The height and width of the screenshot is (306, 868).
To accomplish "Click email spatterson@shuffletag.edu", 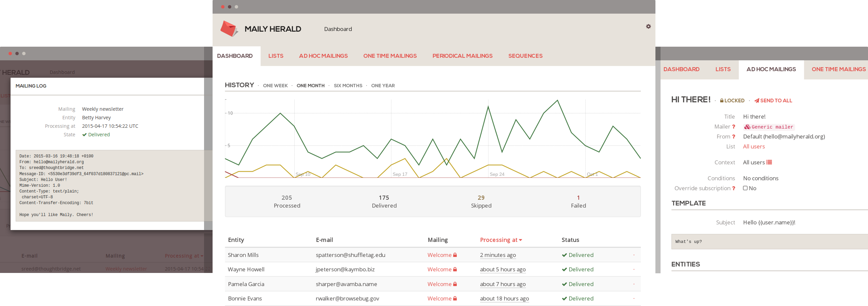I will coord(351,255).
